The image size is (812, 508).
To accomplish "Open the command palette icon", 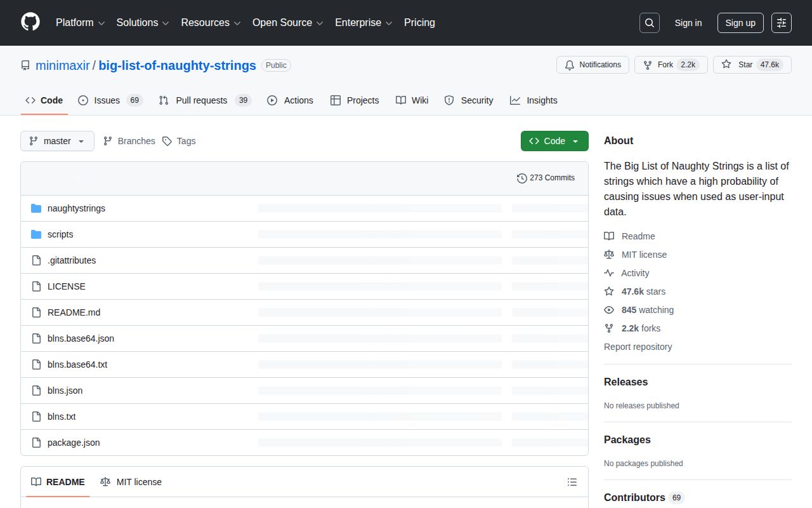I will click(781, 23).
